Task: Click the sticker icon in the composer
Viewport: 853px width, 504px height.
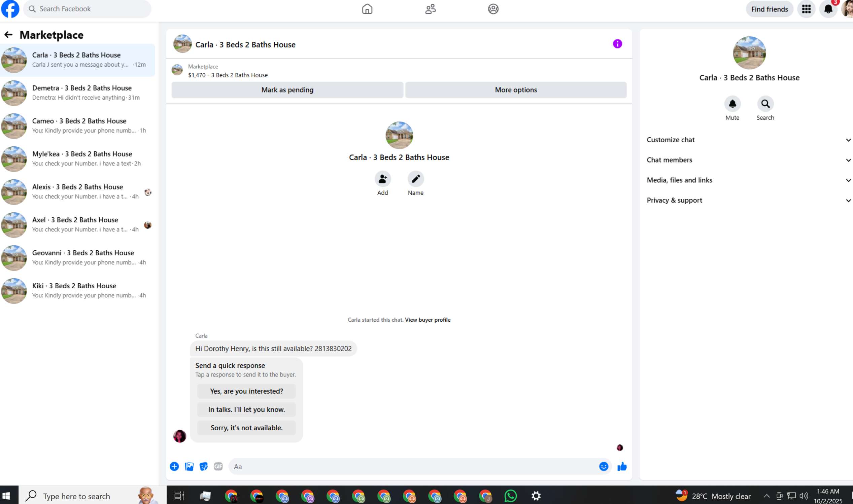Action: click(203, 467)
